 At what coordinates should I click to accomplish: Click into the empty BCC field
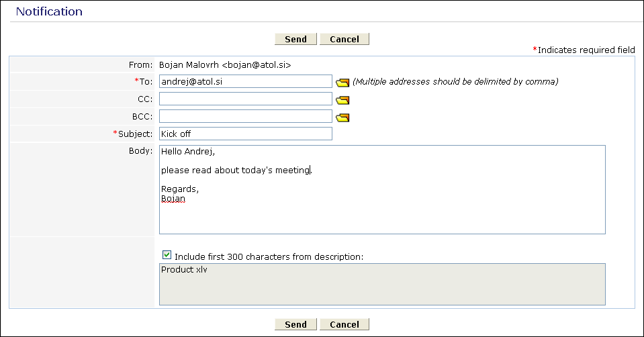point(245,116)
